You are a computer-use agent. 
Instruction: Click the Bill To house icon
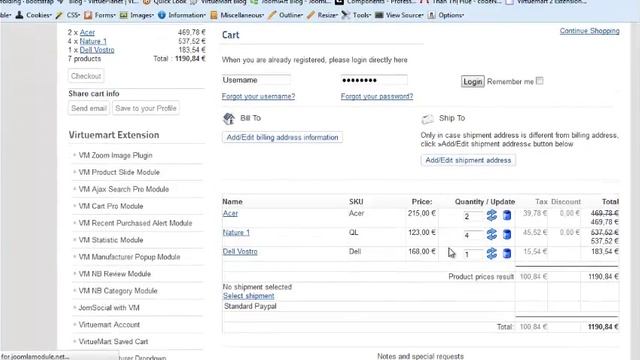[229, 118]
